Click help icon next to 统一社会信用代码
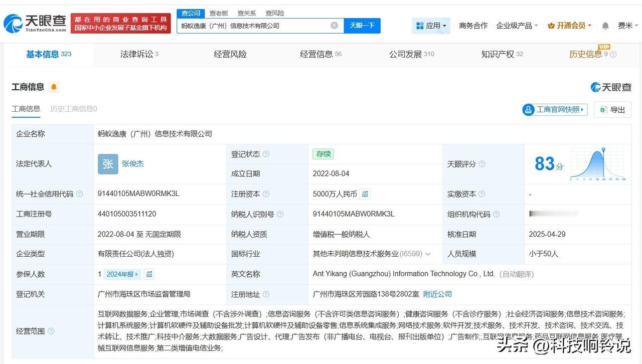Screen dimensions: 642x364 tap(79, 194)
